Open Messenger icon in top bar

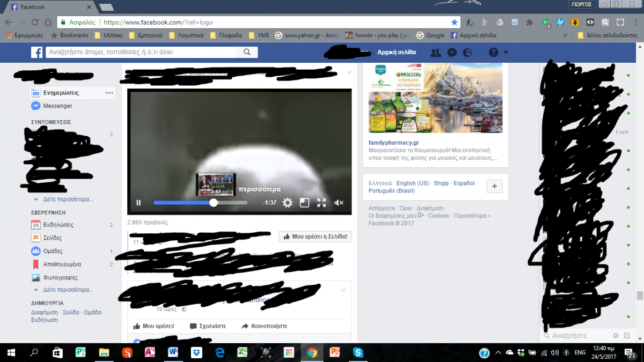tap(452, 53)
